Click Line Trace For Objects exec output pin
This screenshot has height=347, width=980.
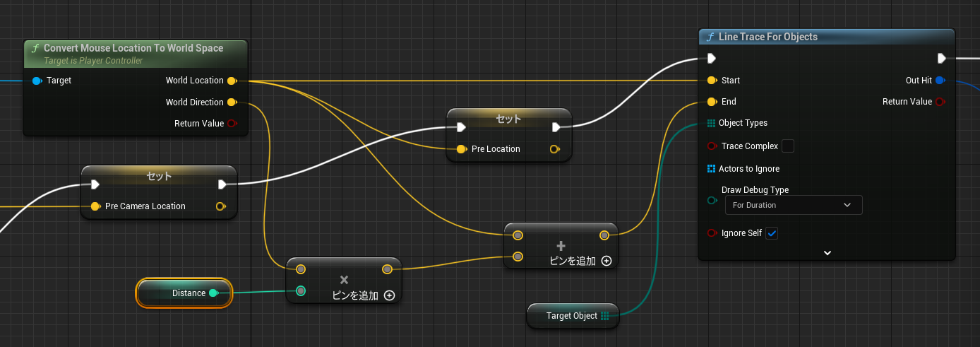pyautogui.click(x=942, y=58)
